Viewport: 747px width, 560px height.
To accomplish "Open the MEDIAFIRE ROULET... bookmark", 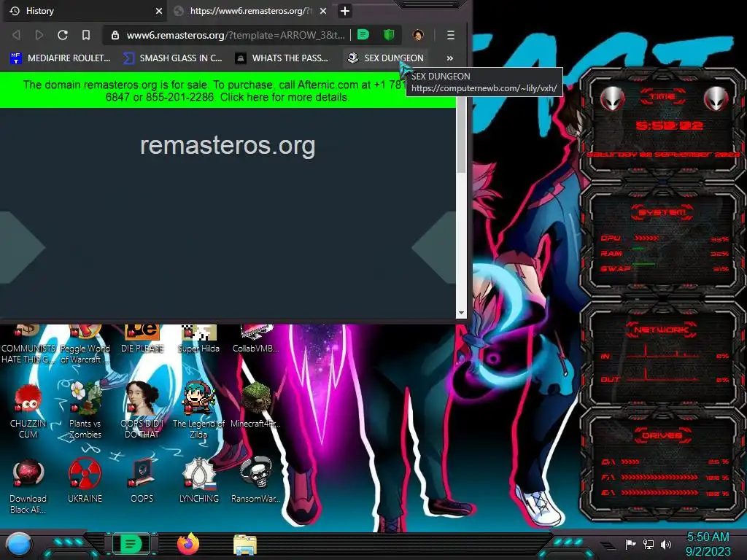I will pyautogui.click(x=60, y=58).
